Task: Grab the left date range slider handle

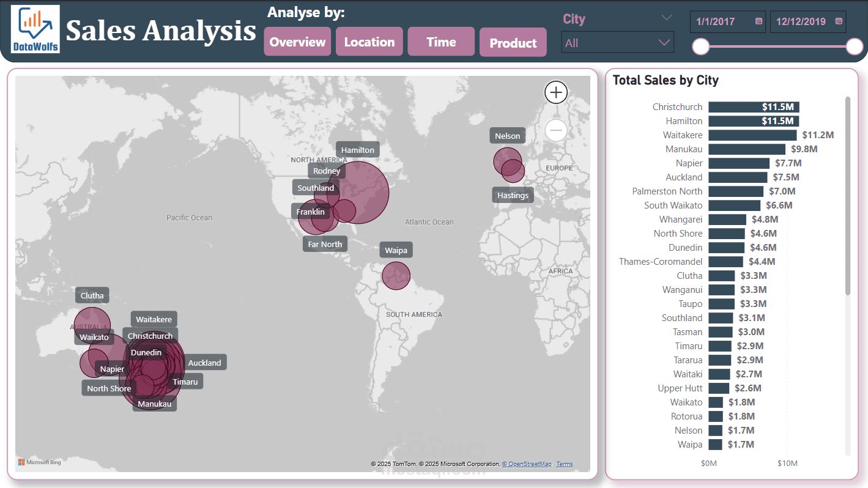Action: (700, 46)
